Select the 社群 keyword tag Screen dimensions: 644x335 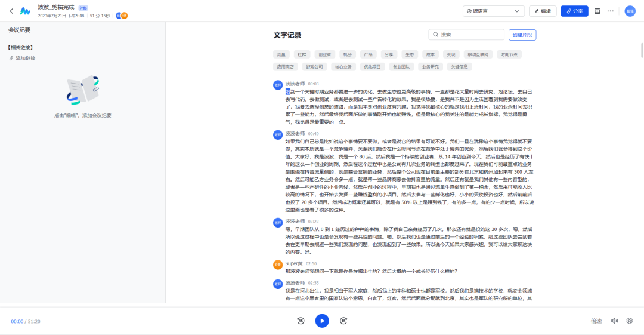pyautogui.click(x=302, y=54)
